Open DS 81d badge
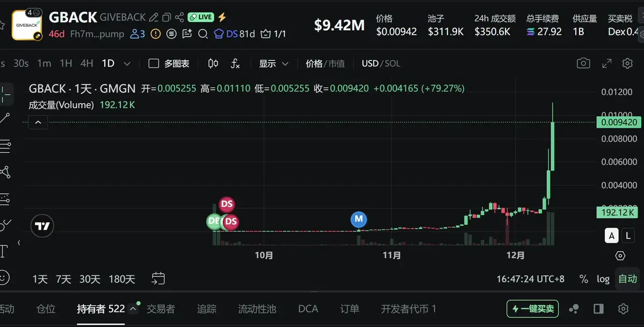644x327 pixels. (235, 34)
